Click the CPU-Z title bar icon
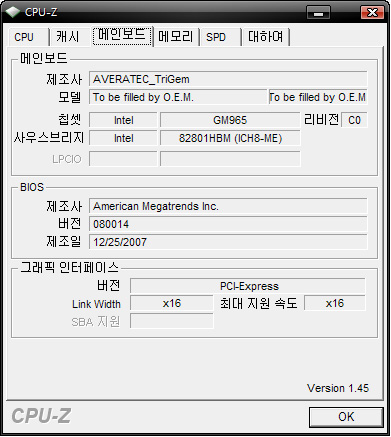 click(13, 12)
